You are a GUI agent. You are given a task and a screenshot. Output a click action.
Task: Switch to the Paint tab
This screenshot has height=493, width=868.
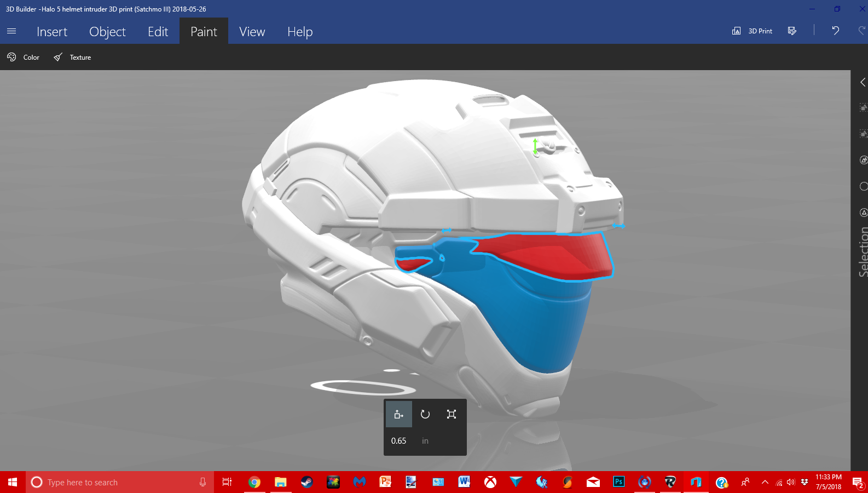tap(204, 32)
